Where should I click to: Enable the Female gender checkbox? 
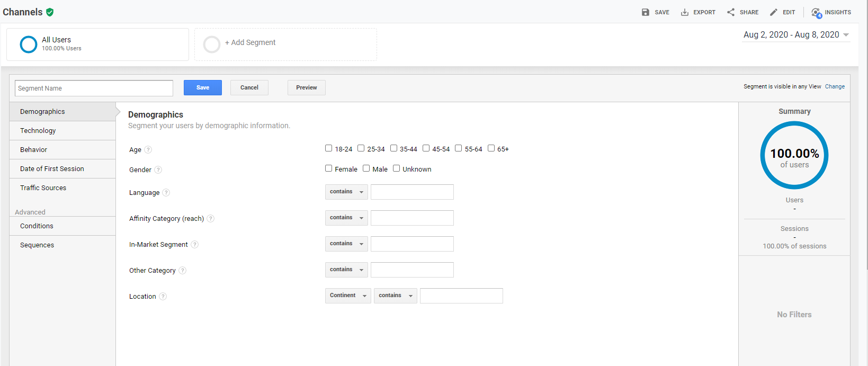coord(328,168)
